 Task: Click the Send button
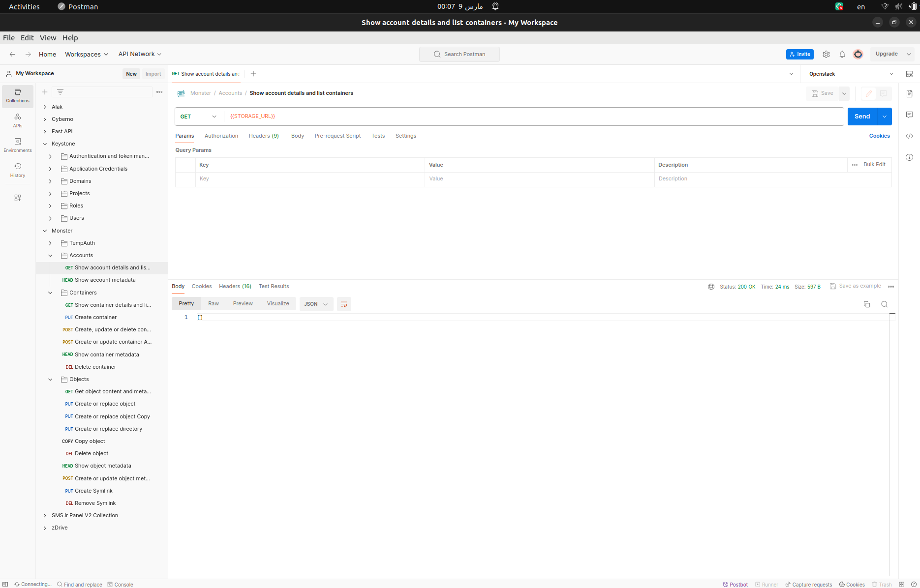pyautogui.click(x=862, y=117)
